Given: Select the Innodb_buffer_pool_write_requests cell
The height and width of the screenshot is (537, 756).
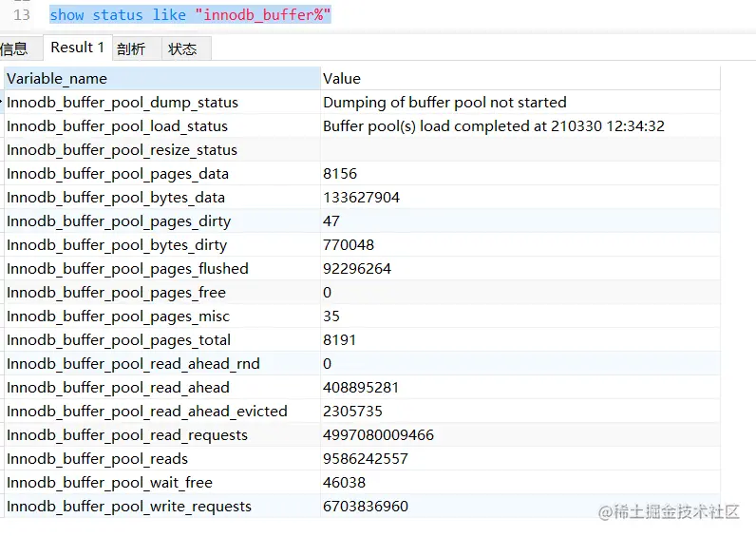Looking at the screenshot, I should click(162, 507).
